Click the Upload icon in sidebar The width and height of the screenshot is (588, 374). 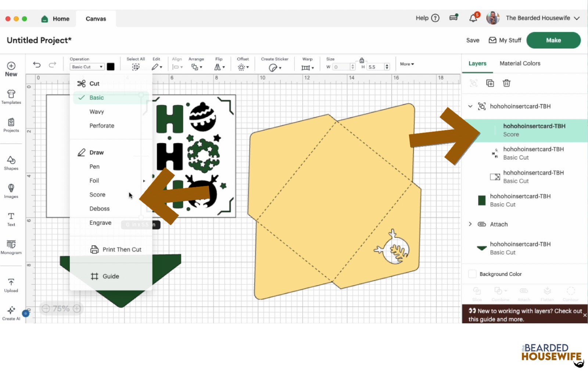point(11,285)
